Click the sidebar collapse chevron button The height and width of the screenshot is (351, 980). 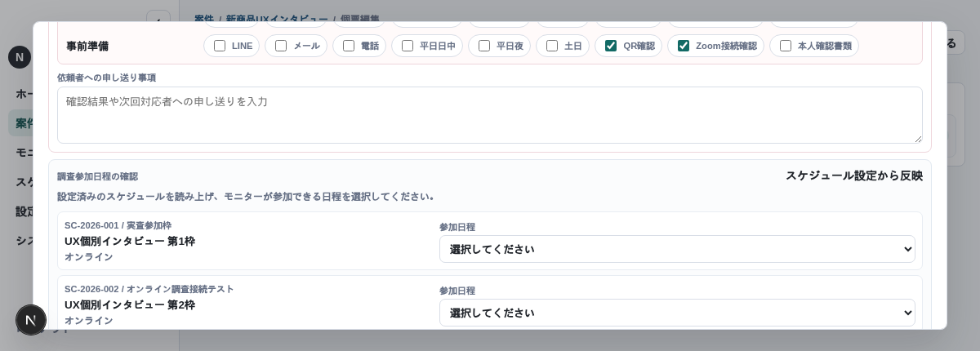[158, 16]
